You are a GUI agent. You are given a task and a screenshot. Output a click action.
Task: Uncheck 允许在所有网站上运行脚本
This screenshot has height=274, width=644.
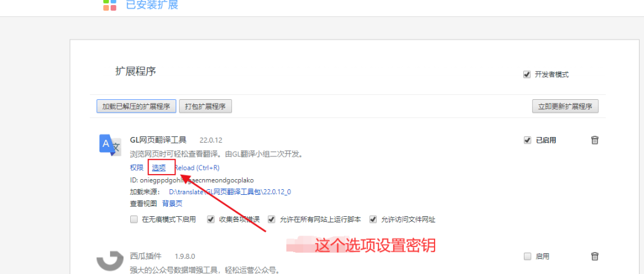[272, 219]
